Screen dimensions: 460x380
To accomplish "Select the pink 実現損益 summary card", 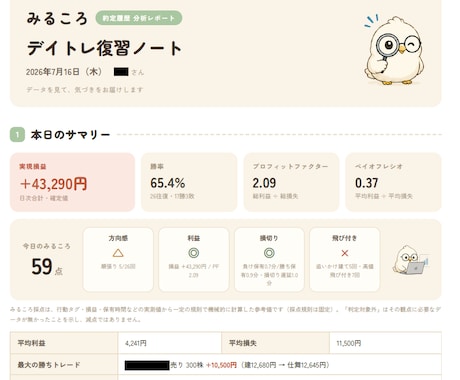I will coord(72,182).
